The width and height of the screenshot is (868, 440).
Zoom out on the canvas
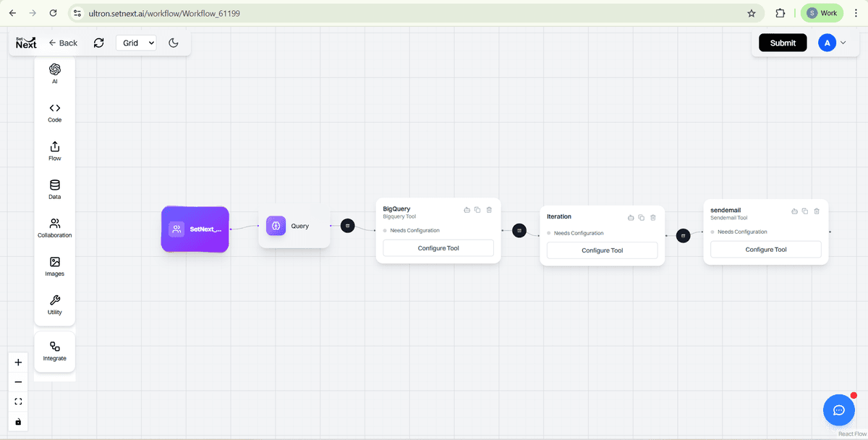pyautogui.click(x=18, y=382)
